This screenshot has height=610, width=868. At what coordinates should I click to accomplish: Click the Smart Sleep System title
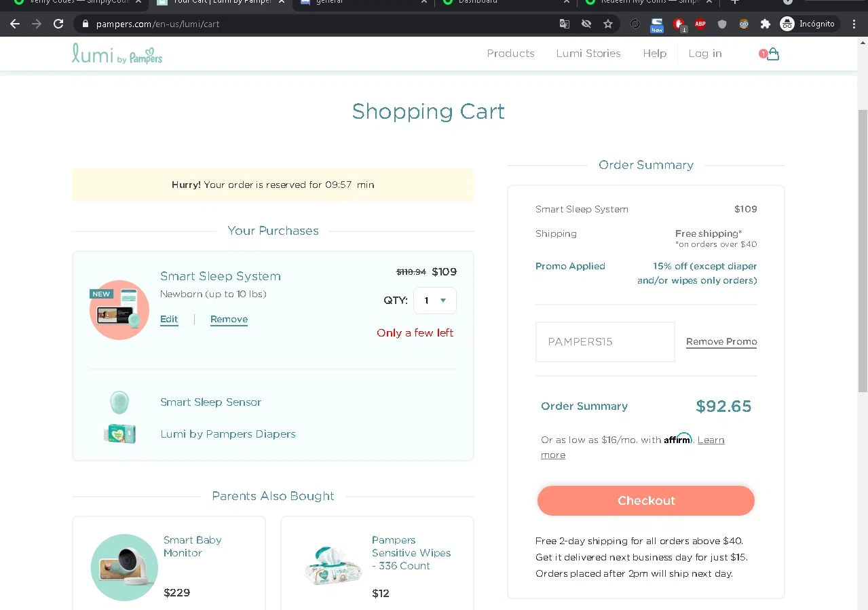pyautogui.click(x=220, y=276)
